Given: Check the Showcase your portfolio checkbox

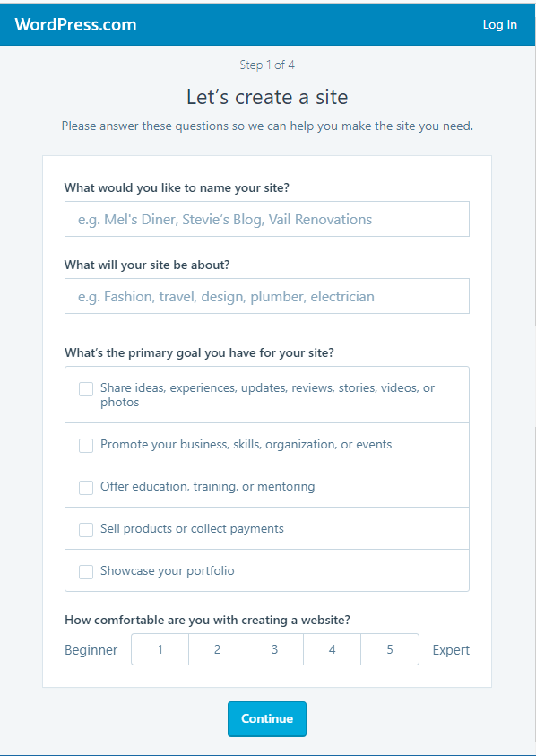Looking at the screenshot, I should [x=86, y=572].
